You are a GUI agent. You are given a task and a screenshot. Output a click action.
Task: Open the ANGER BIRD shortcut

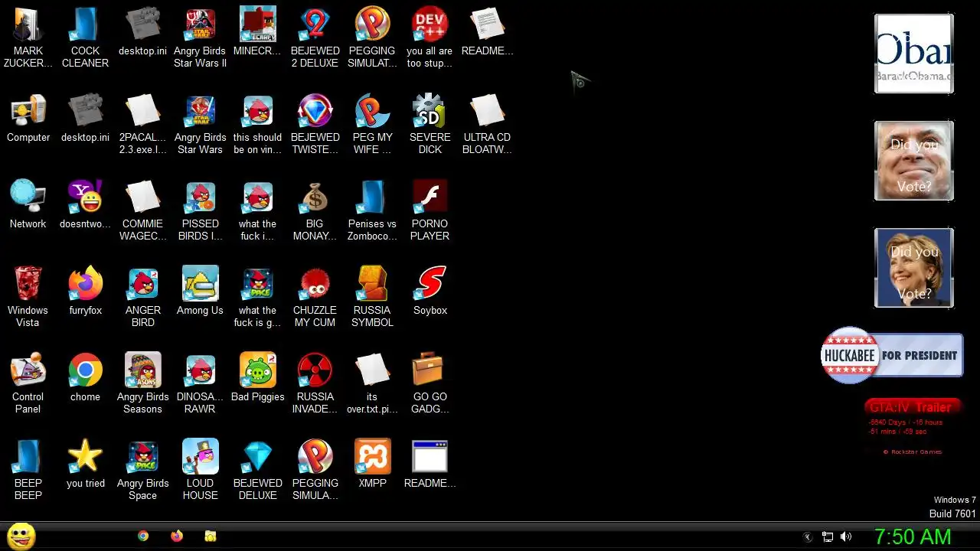[x=142, y=297]
